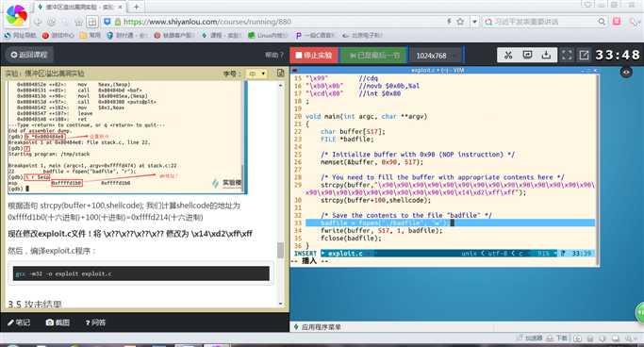This screenshot has height=347, width=644.
Task: Click the search magnifier icon
Action: [x=602, y=22]
